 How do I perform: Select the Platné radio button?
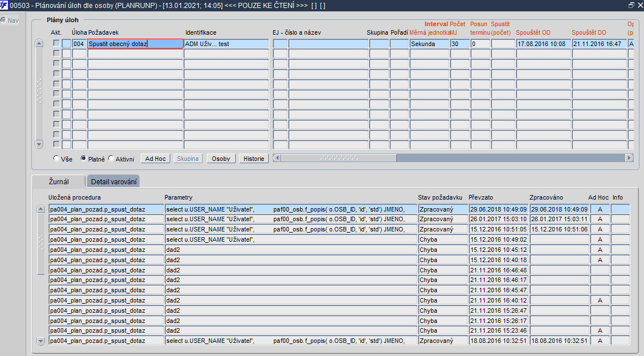83,158
